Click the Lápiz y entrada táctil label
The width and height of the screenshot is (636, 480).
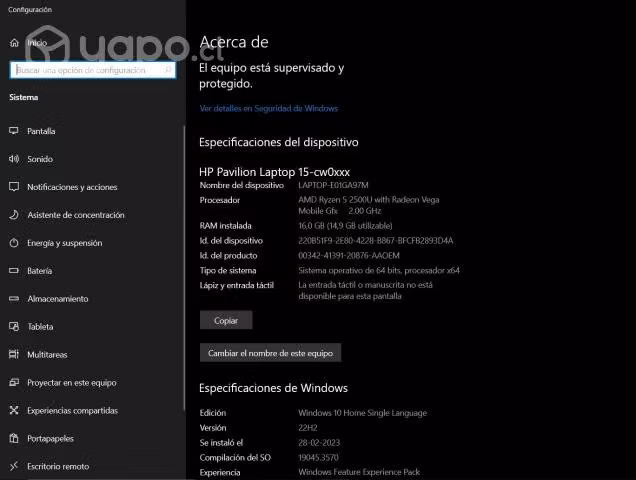(x=237, y=285)
